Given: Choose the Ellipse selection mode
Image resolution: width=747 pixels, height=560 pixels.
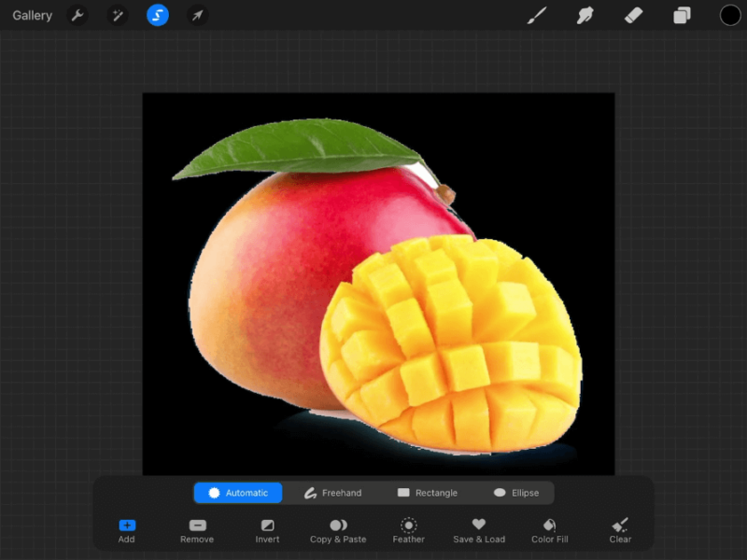Looking at the screenshot, I should click(x=518, y=492).
